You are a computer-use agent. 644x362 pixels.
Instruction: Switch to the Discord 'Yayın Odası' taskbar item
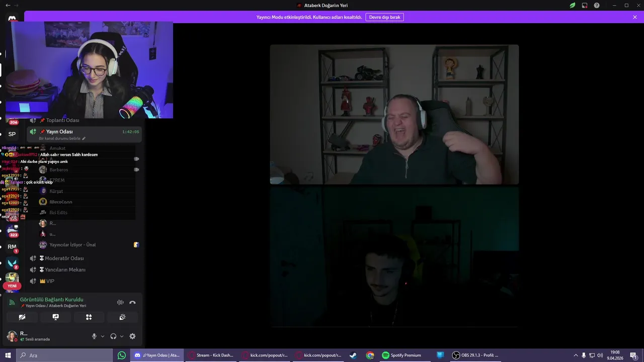tap(157, 355)
